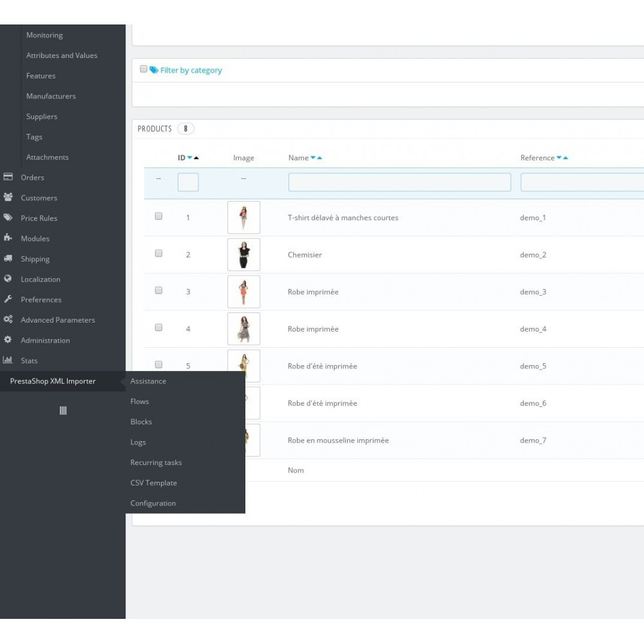
Task: Sort ID column ascending arrow
Action: (196, 158)
